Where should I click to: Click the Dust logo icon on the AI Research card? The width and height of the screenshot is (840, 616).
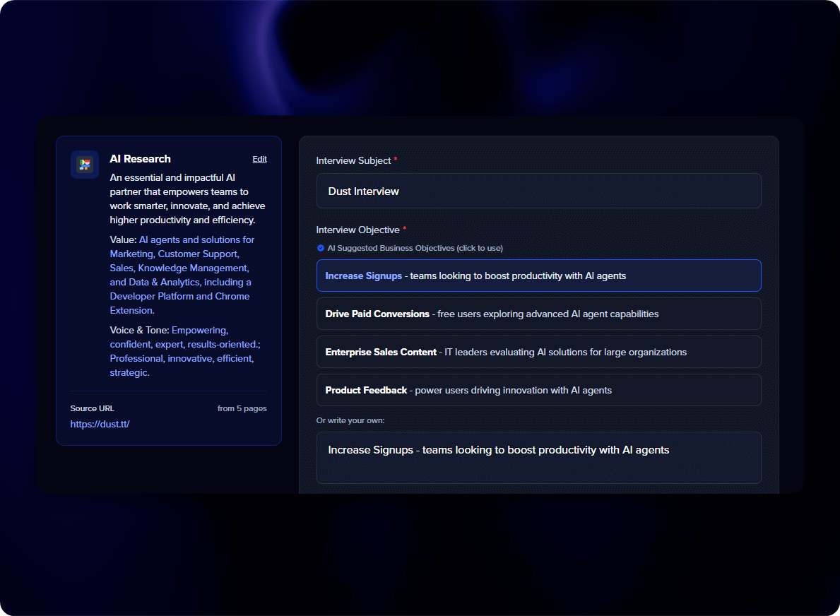coord(84,165)
